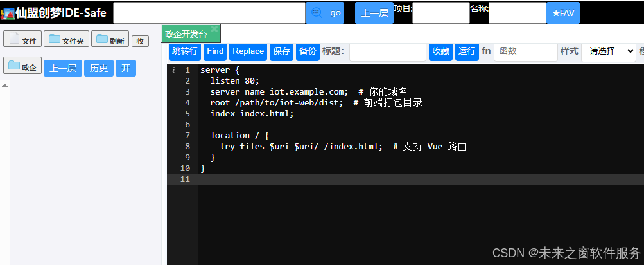This screenshot has width=644, height=265.
Task: Click the 跳转行 go-to-line button
Action: [185, 51]
